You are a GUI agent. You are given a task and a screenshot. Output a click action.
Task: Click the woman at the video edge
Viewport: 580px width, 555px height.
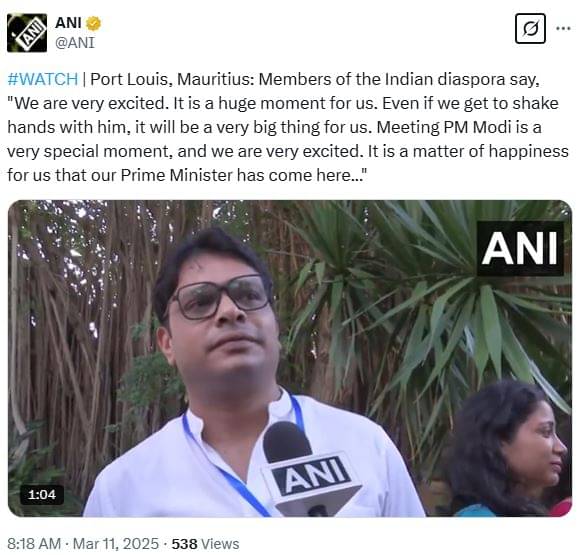pyautogui.click(x=510, y=448)
